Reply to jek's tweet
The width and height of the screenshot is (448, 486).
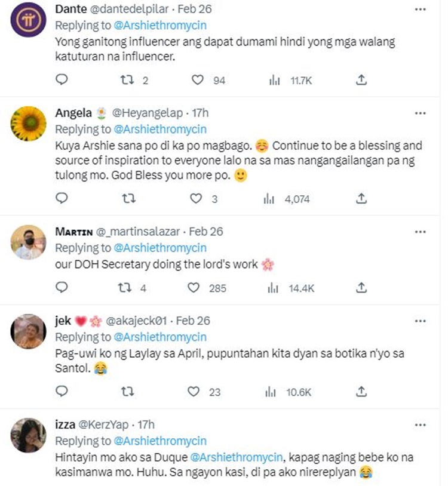pyautogui.click(x=62, y=392)
